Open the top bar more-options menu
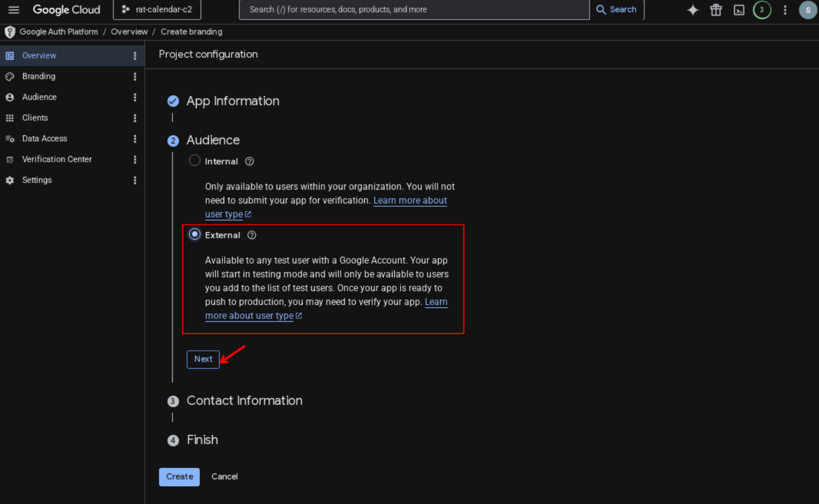The image size is (819, 504). coord(785,10)
